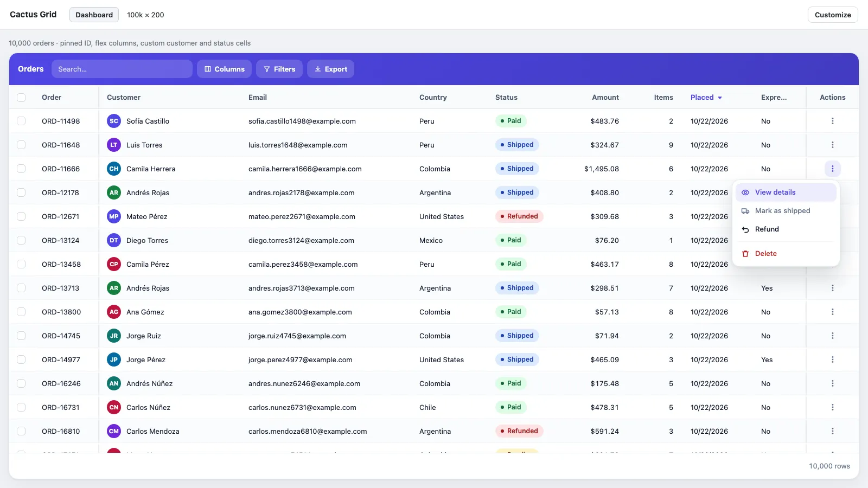The width and height of the screenshot is (868, 488).
Task: Open row actions for ORD-14977
Action: point(833,359)
